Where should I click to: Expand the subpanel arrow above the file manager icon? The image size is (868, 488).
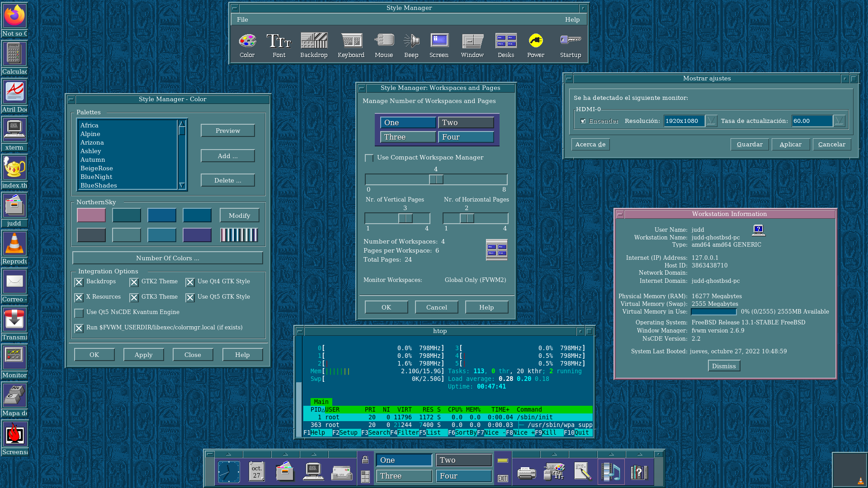(x=285, y=454)
